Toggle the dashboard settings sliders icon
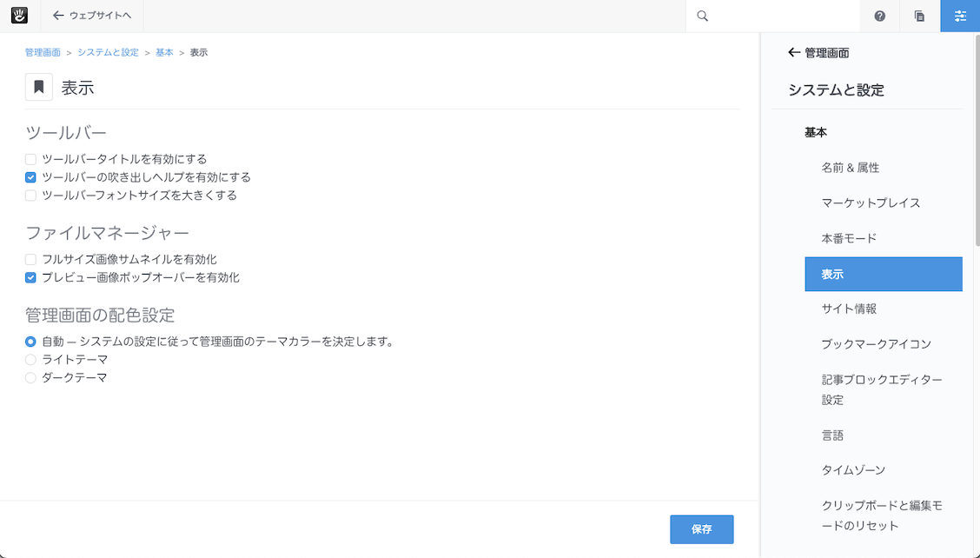This screenshot has width=980, height=558. click(x=960, y=17)
